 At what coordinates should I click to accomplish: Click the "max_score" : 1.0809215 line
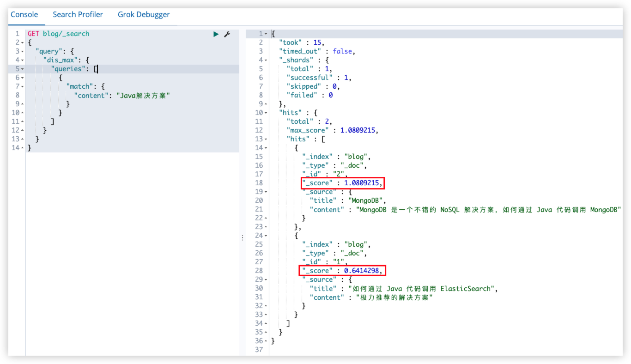coord(333,130)
